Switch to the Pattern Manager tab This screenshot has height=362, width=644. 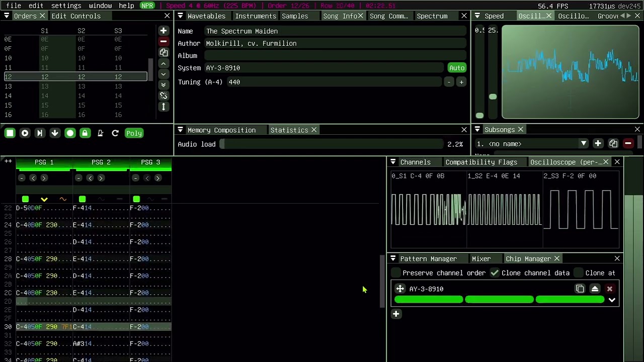click(429, 259)
